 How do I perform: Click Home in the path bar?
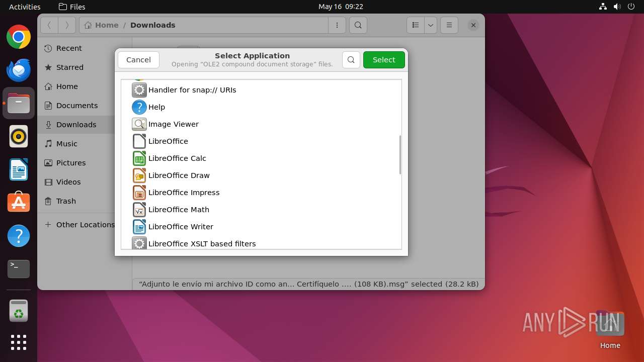click(102, 25)
